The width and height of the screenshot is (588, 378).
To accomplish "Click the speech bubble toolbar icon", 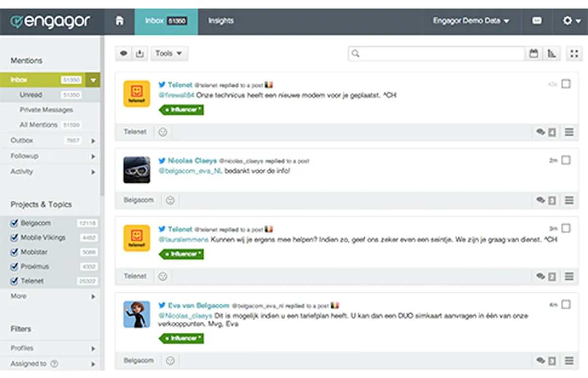I will click(x=123, y=53).
